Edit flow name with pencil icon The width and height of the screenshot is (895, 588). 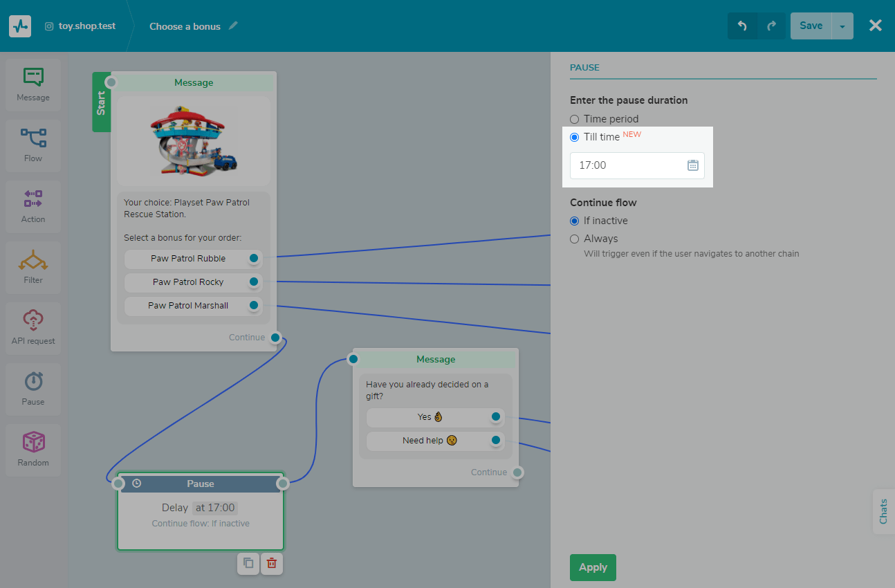(233, 26)
